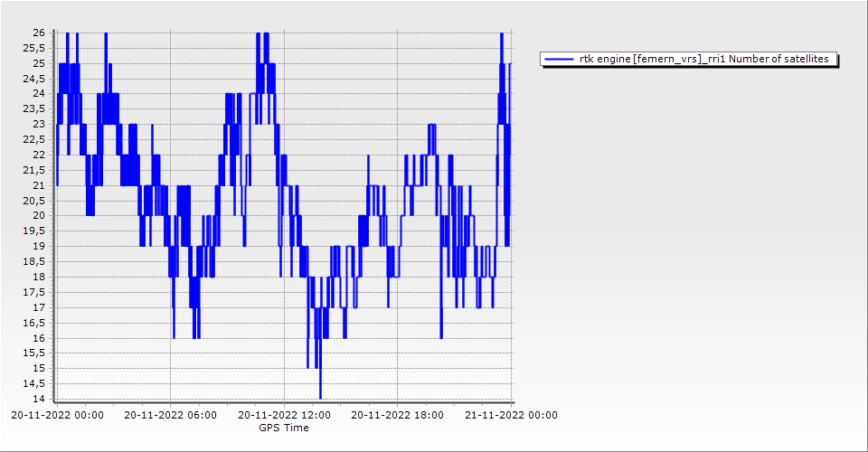Click the '26' y-axis tick label
Viewport: 868px width, 452px height.
tap(39, 33)
